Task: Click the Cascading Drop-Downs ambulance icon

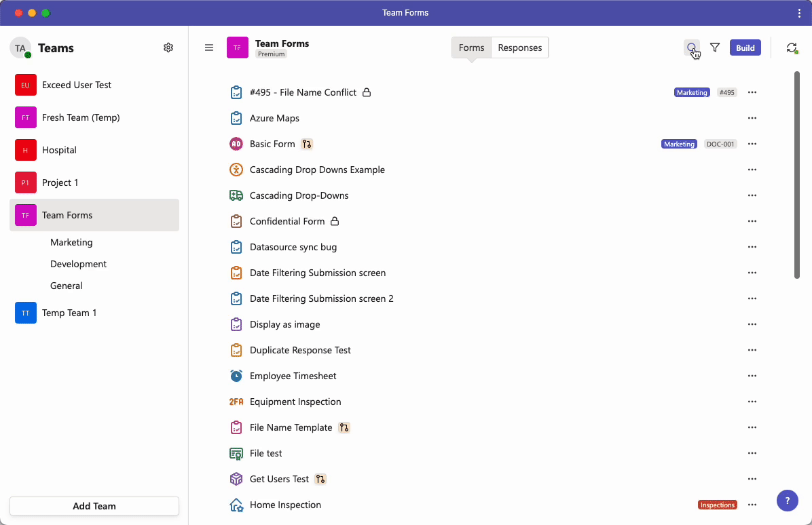Action: [x=236, y=195]
